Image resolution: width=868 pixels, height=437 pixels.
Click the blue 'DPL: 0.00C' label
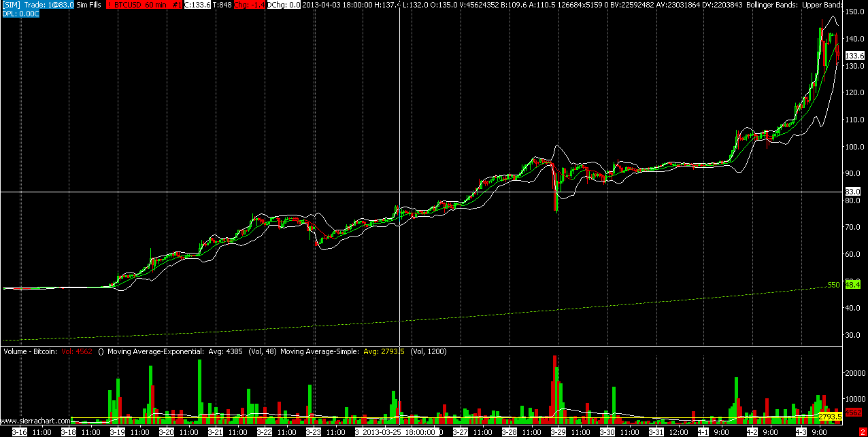[20, 14]
